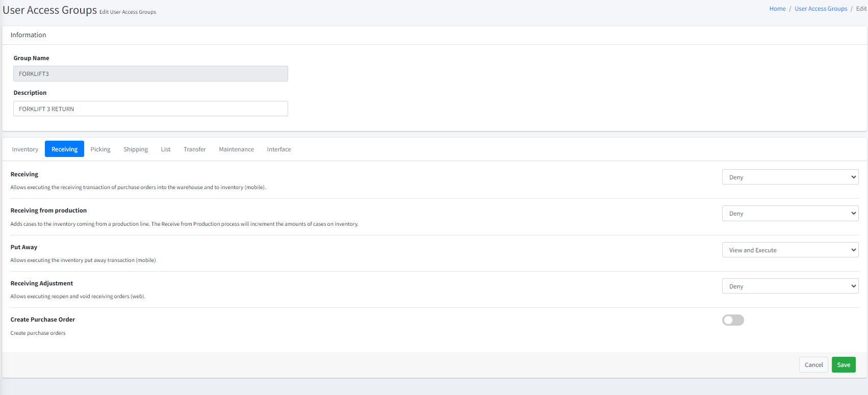Open the Receiving Adjustment permission dropdown
This screenshot has width=868, height=395.
790,286
